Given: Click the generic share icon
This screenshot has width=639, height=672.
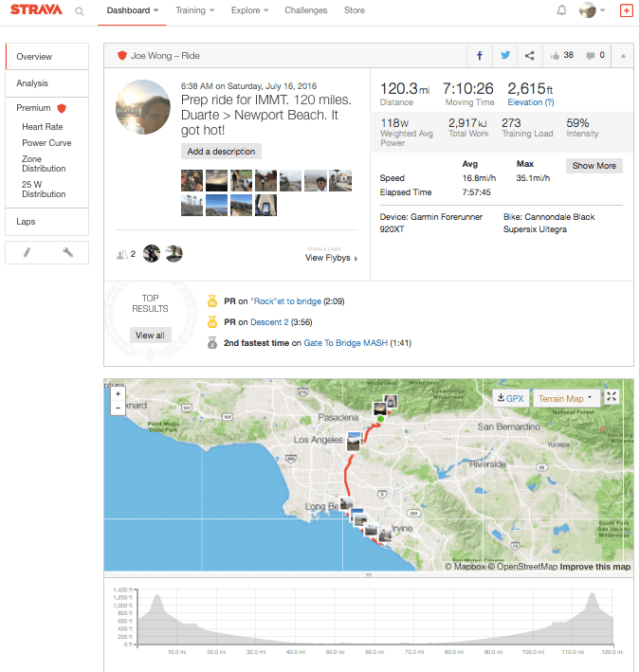Looking at the screenshot, I should pos(530,56).
